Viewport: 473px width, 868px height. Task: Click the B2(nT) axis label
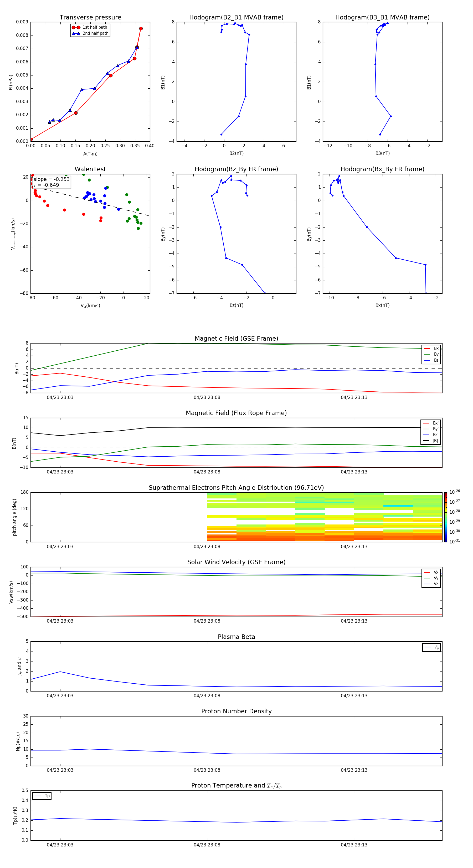coord(236,153)
